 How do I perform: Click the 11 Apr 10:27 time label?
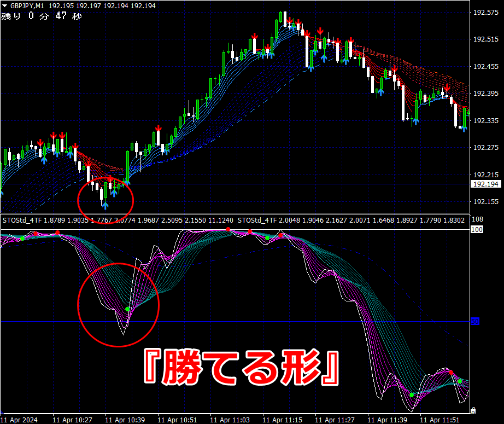pos(72,420)
